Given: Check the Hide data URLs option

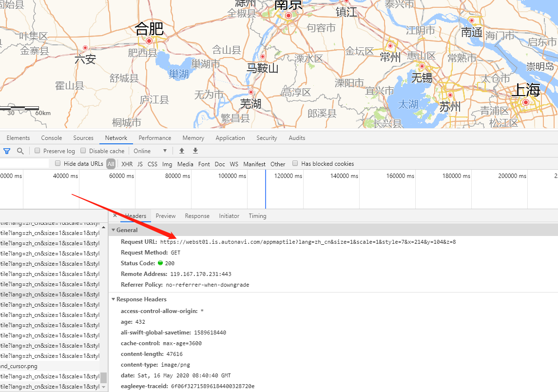Looking at the screenshot, I should (x=58, y=164).
